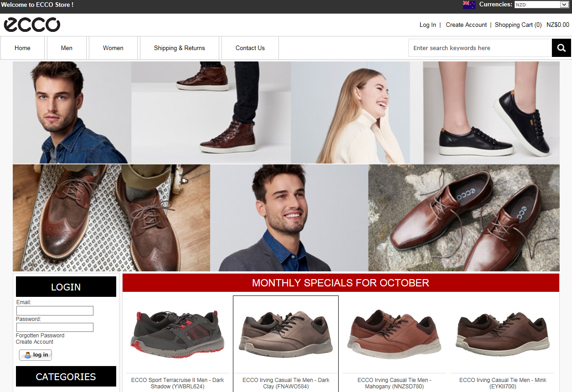This screenshot has width=572, height=392.
Task: Click the Email input field
Action: click(x=55, y=311)
